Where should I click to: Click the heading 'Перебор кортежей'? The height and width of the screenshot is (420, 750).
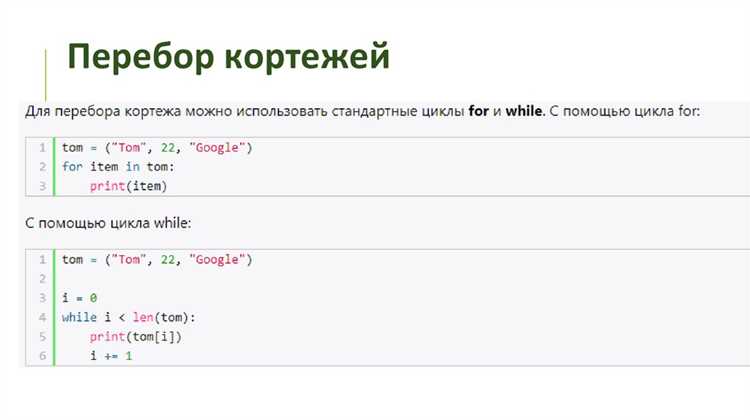point(229,57)
